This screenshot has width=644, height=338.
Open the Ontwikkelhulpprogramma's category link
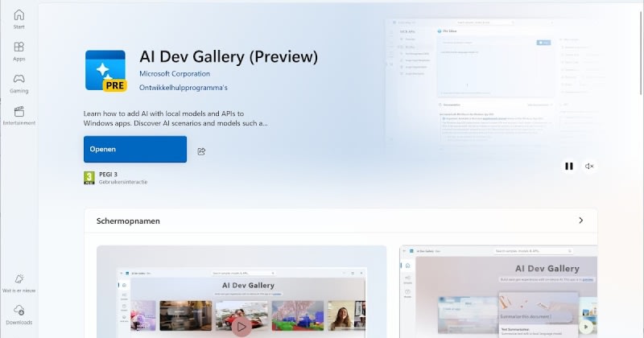click(184, 88)
